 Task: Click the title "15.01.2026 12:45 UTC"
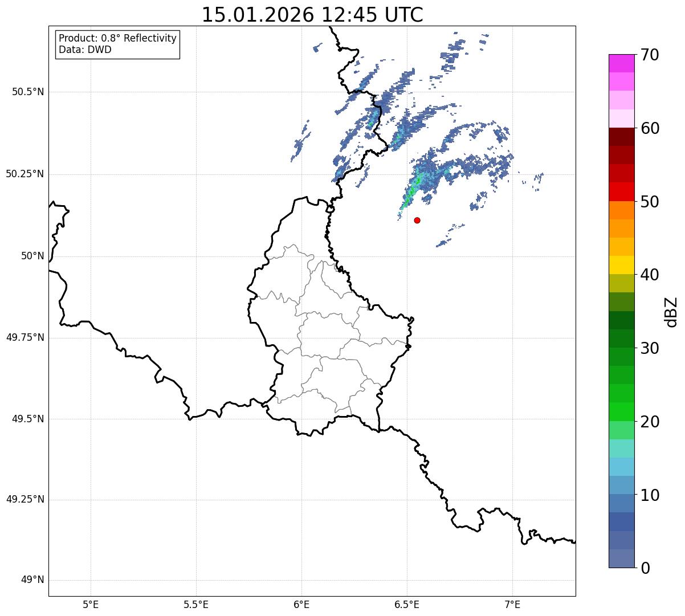coord(312,14)
